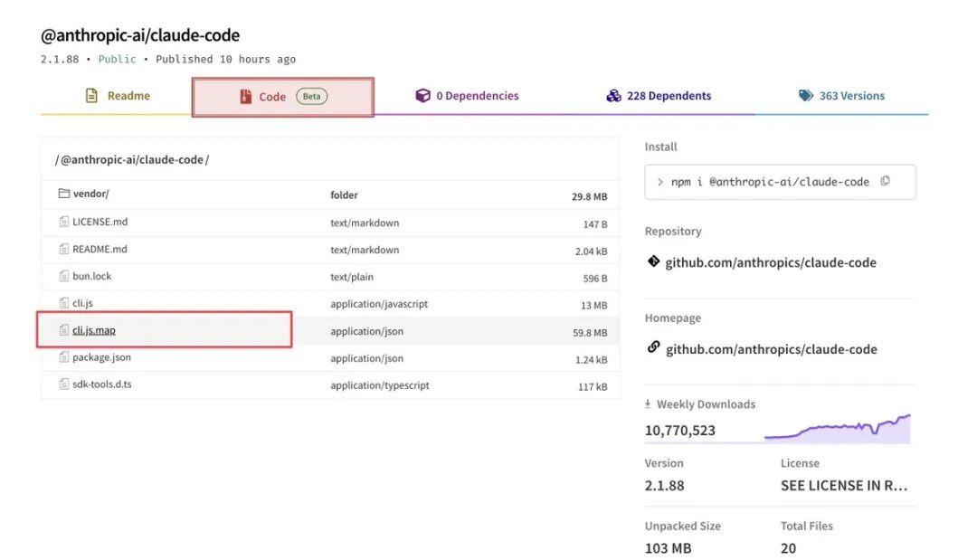Click the README.md file icon
The width and height of the screenshot is (977, 560).
[x=63, y=249]
